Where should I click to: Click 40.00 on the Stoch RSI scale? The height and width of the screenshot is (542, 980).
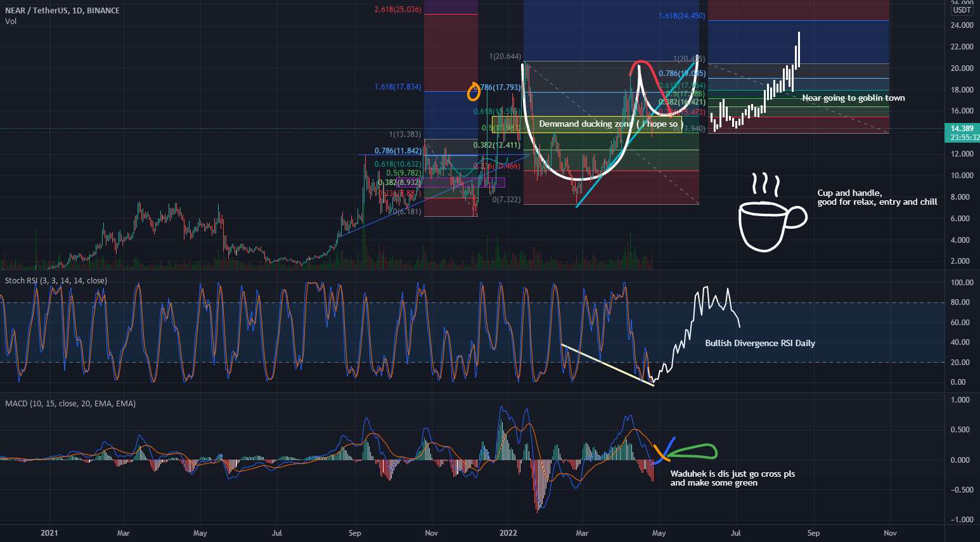(960, 342)
